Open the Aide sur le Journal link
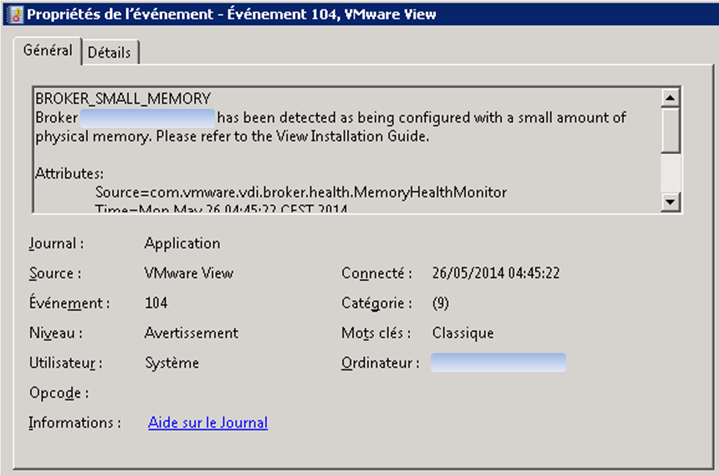The height and width of the screenshot is (475, 719). pyautogui.click(x=208, y=423)
